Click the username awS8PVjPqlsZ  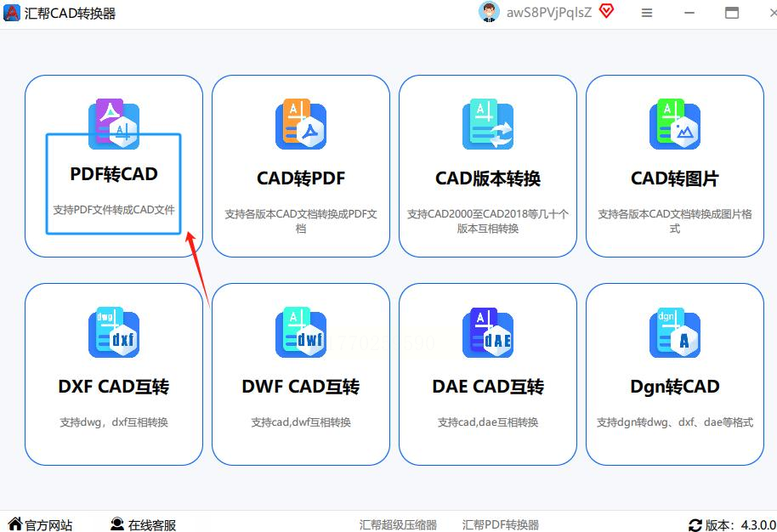point(549,13)
